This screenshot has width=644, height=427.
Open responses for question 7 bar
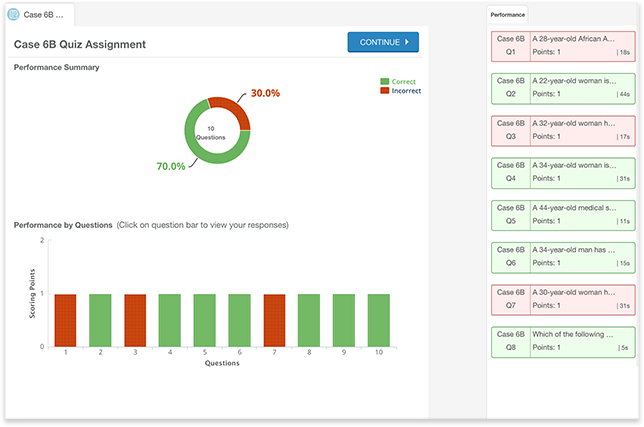[274, 320]
